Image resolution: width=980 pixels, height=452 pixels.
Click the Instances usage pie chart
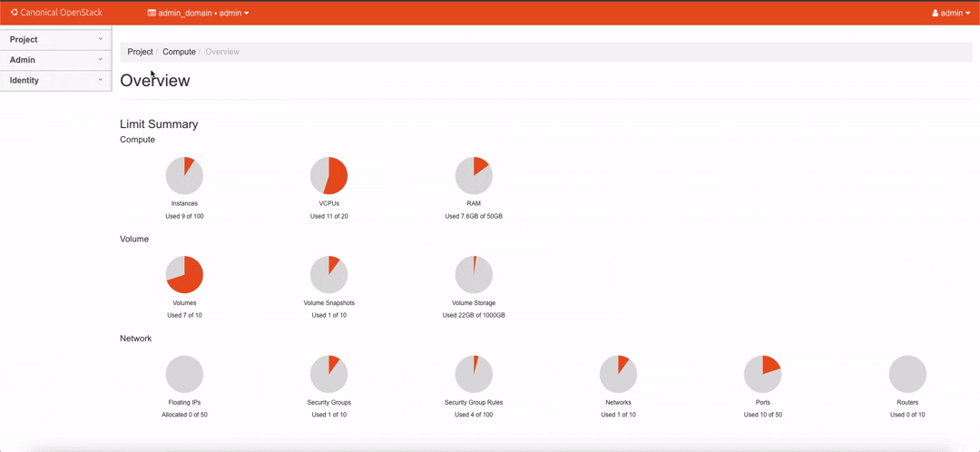coord(184,176)
